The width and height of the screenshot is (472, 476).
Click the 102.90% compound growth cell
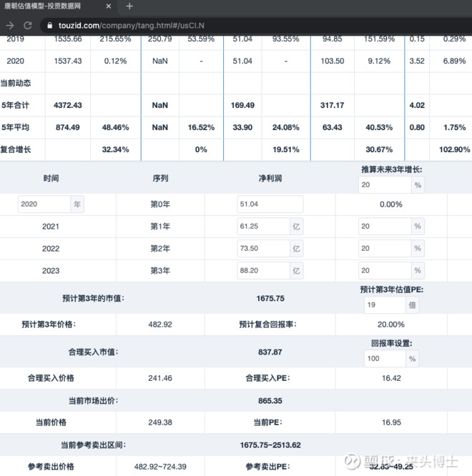[x=454, y=149]
